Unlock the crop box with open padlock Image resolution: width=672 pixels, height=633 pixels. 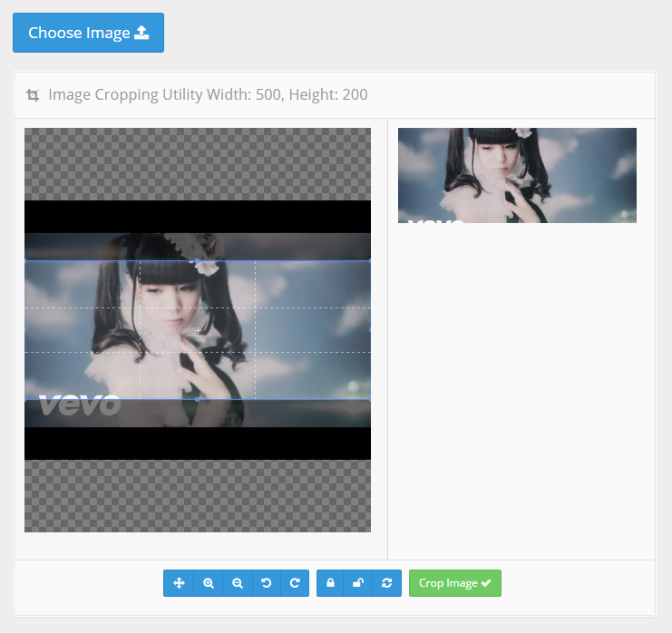[358, 583]
